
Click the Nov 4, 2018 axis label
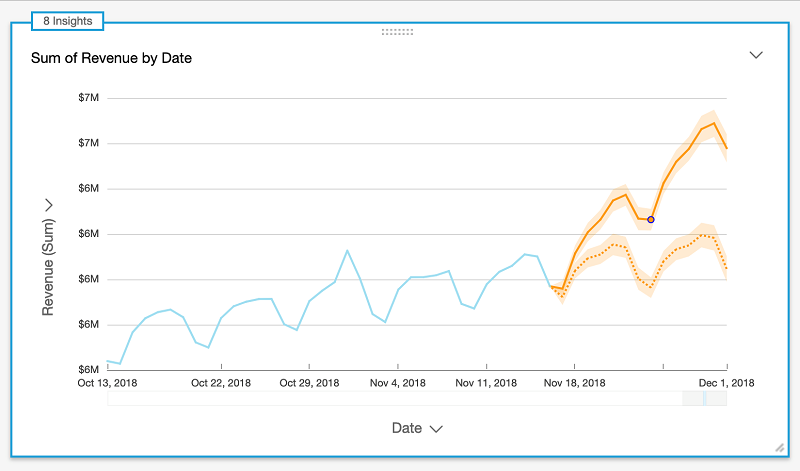click(x=397, y=383)
